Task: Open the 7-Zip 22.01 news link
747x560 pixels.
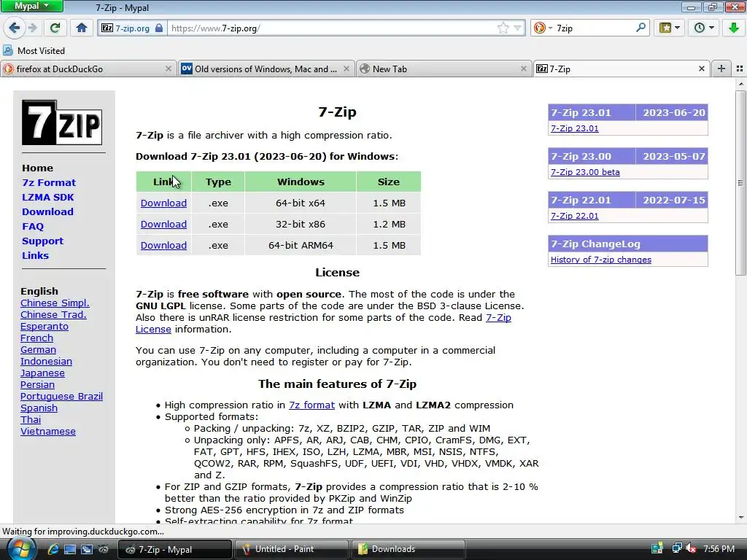Action: click(x=575, y=216)
